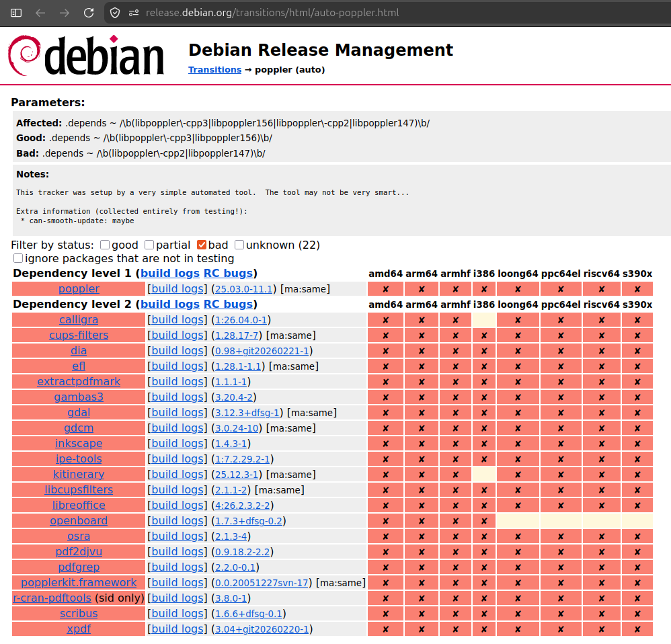Enable the unknown status filter checkbox
671x644 pixels.
point(239,245)
